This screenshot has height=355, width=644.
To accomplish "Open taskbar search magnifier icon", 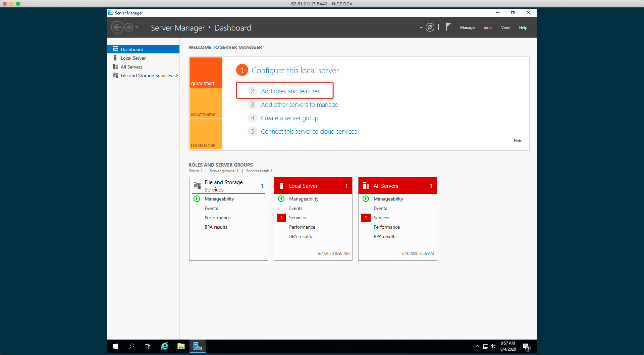I will (x=131, y=346).
